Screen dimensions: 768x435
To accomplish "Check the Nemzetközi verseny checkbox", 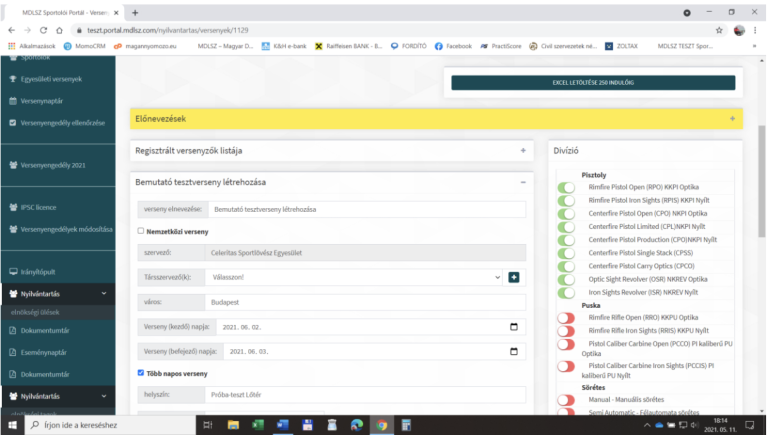I will pyautogui.click(x=141, y=231).
